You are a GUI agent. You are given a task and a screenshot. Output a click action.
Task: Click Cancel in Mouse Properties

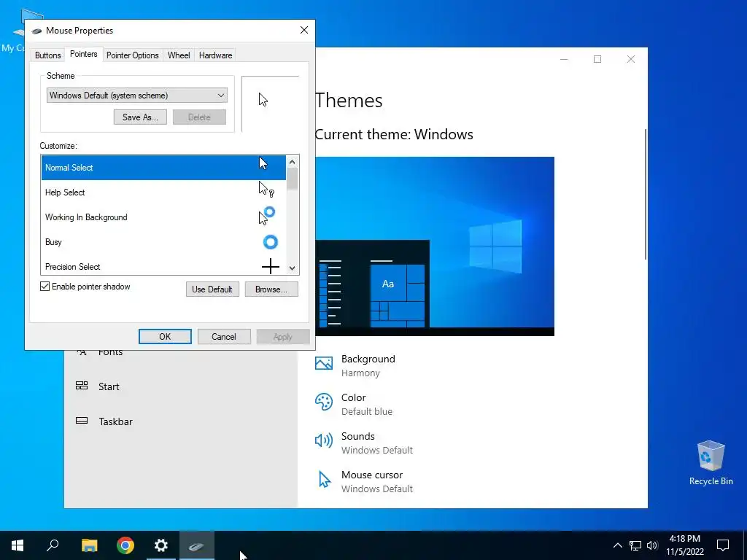click(x=224, y=337)
